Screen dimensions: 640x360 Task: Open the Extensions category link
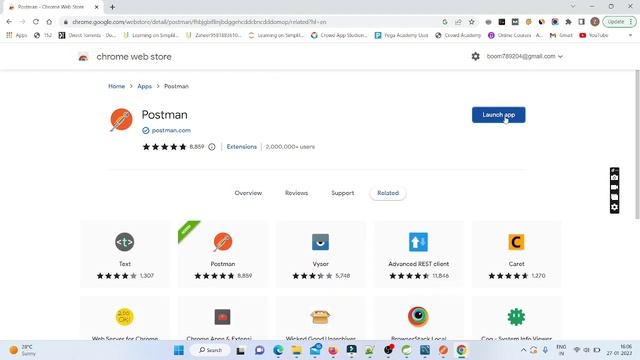click(x=242, y=147)
